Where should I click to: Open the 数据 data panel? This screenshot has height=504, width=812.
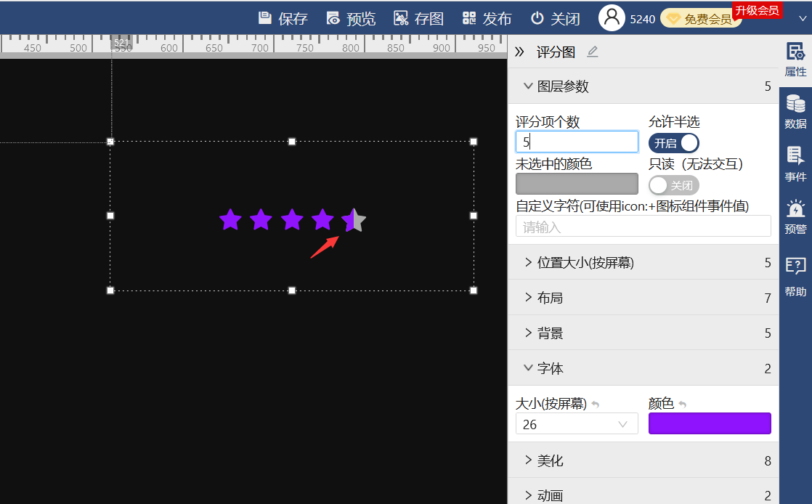click(795, 111)
